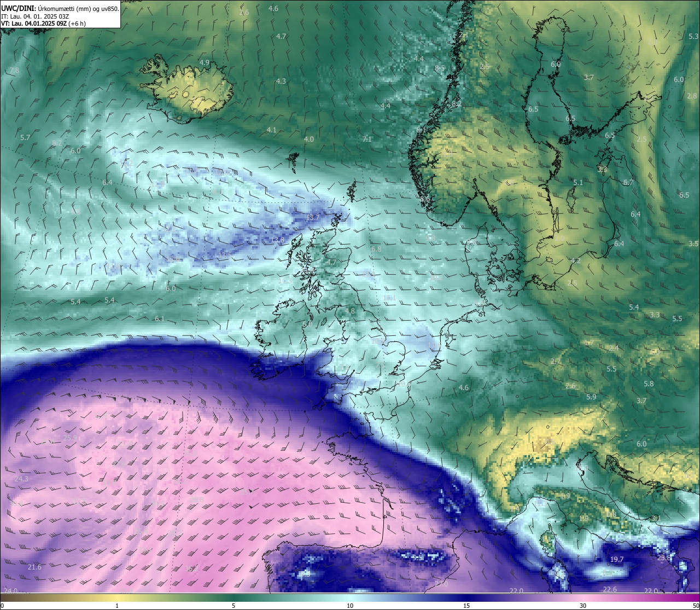Click the 6.8 value in the North Sea

click(x=376, y=249)
